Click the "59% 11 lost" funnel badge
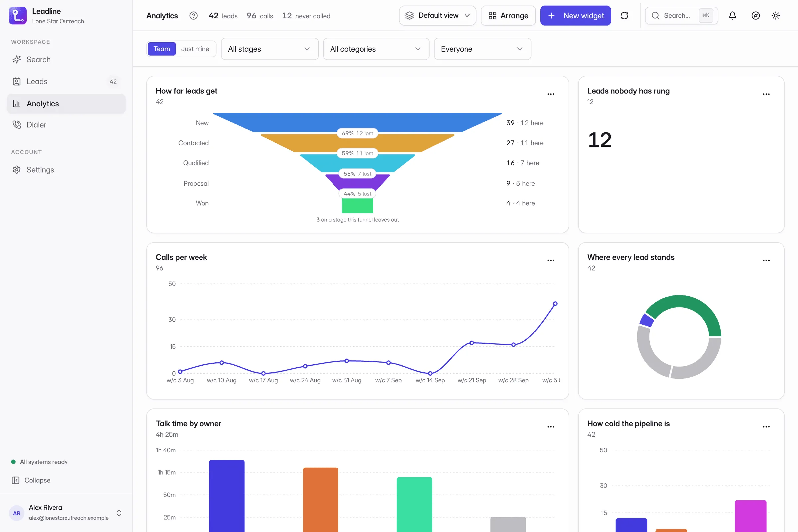The image size is (798, 532). (x=357, y=153)
